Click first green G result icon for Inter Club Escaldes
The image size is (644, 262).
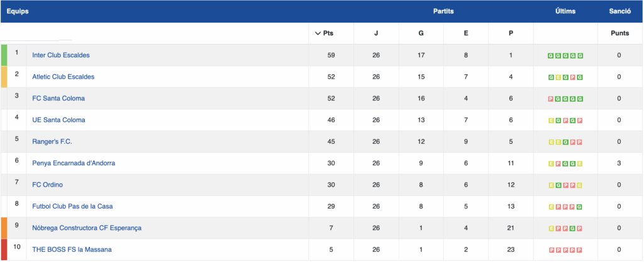coord(551,56)
